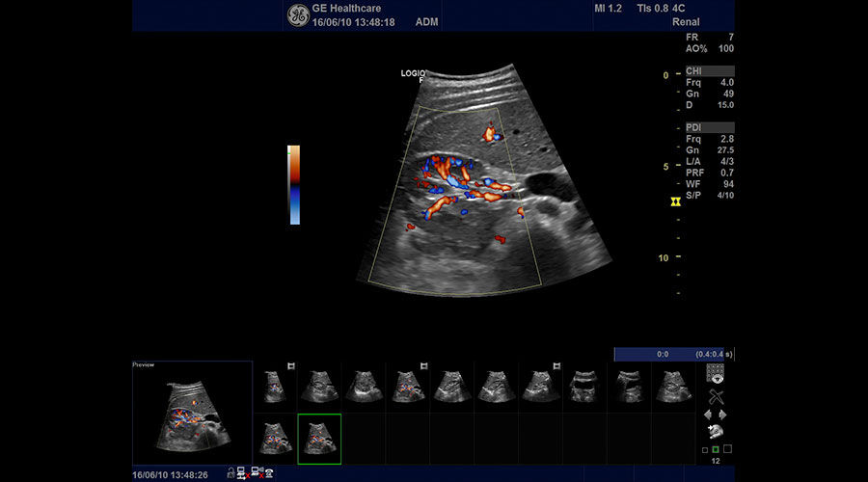
Task: Click the 'Renal' preset label
Action: [686, 22]
